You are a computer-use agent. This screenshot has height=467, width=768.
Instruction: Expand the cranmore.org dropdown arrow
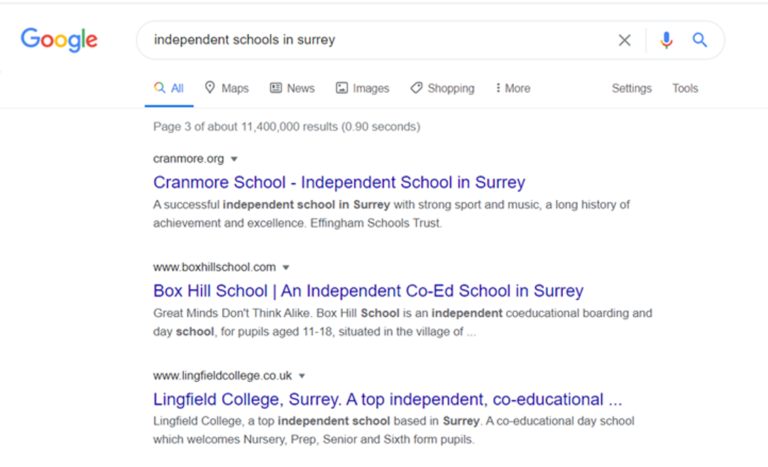coord(234,159)
